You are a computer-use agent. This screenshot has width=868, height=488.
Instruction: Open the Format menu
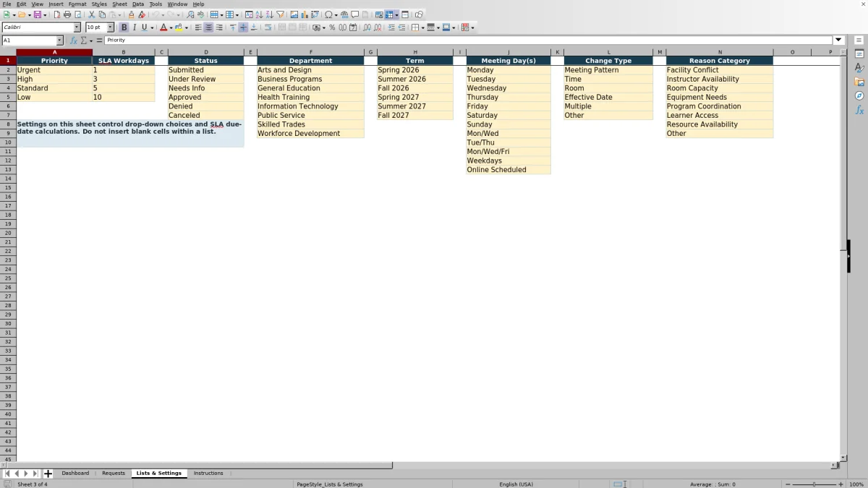point(77,4)
